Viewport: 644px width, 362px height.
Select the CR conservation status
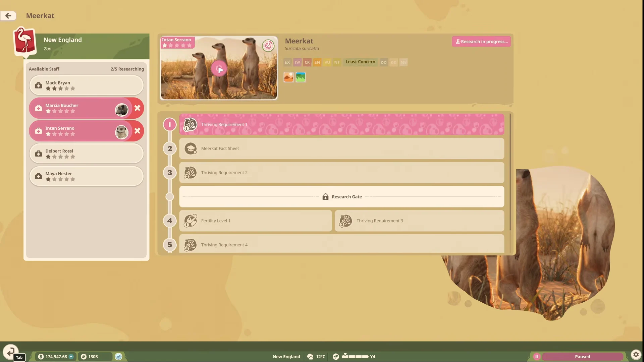307,62
